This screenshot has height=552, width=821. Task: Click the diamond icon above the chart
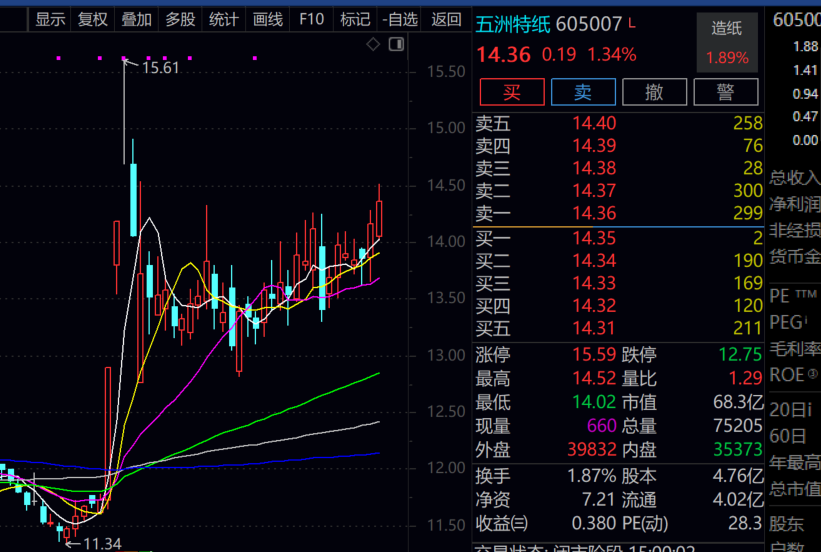373,45
